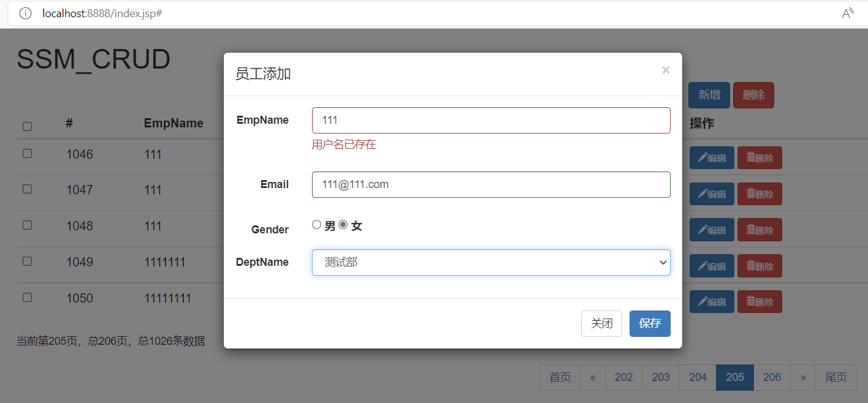
Task: Click the 关闭 button in the dialog
Action: 601,323
